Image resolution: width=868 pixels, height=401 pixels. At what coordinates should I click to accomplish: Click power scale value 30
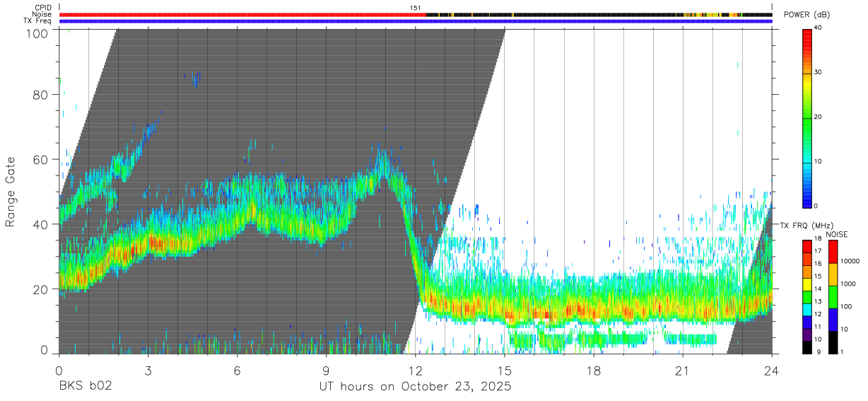click(819, 73)
